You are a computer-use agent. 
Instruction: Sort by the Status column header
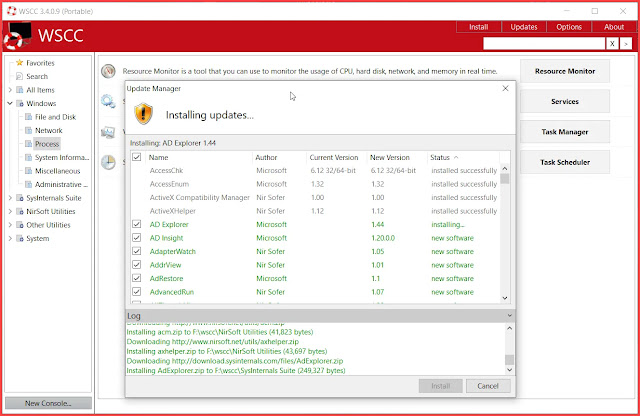464,157
